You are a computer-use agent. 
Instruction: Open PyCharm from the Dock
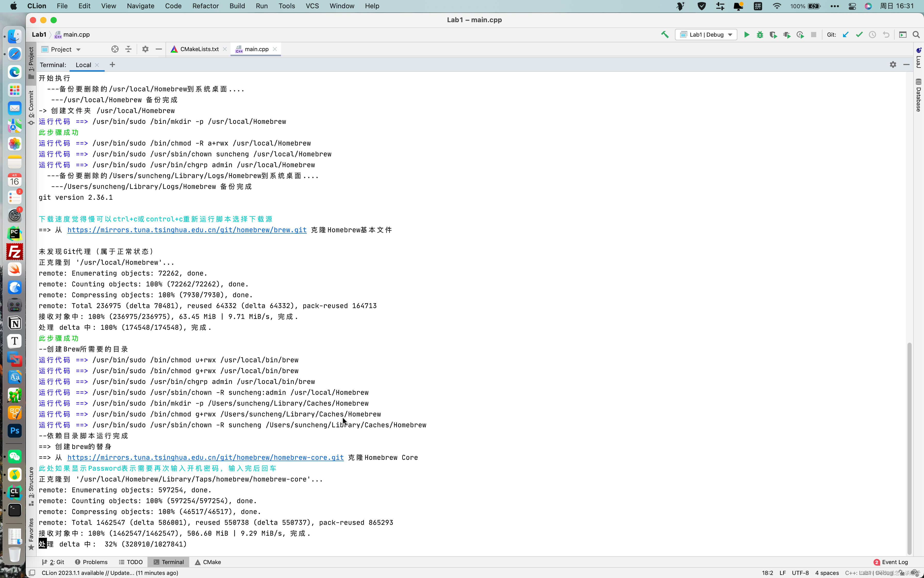[x=15, y=234]
